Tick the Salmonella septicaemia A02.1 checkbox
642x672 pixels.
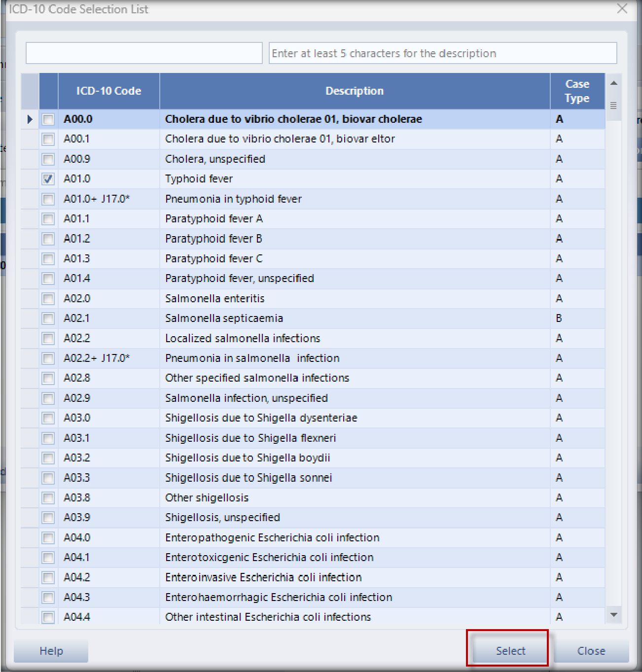click(48, 318)
